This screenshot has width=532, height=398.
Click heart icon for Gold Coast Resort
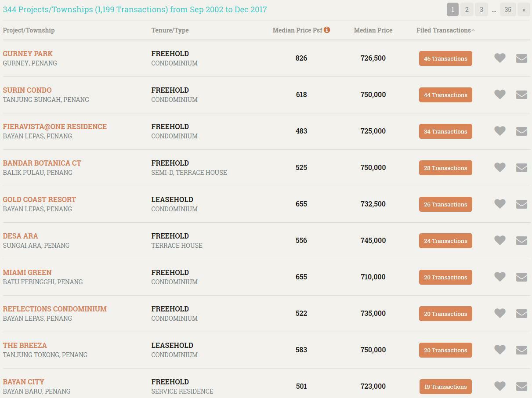tap(500, 204)
